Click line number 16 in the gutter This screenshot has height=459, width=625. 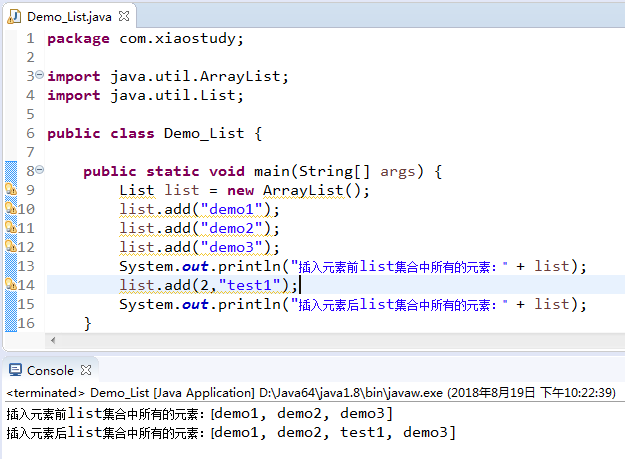[26, 323]
